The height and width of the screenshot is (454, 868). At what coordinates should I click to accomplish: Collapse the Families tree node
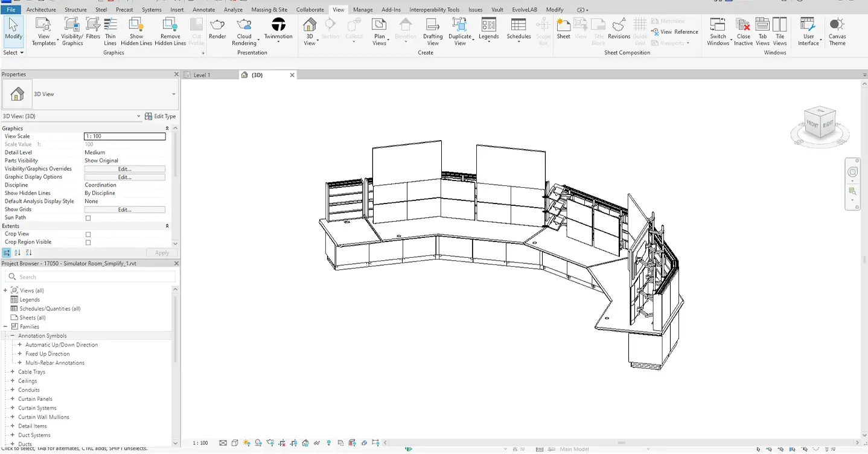click(5, 326)
